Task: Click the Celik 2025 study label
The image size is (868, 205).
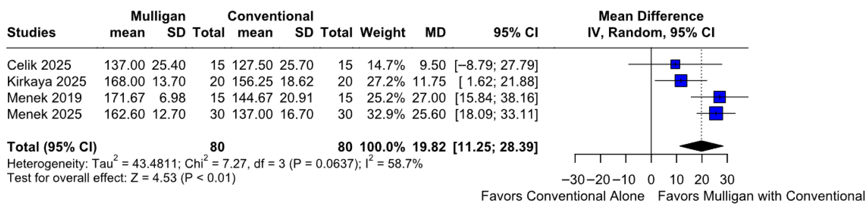Action: tap(39, 65)
